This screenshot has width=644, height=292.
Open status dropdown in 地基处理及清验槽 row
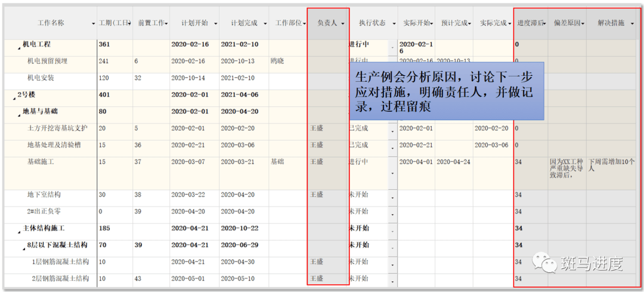[x=392, y=149]
